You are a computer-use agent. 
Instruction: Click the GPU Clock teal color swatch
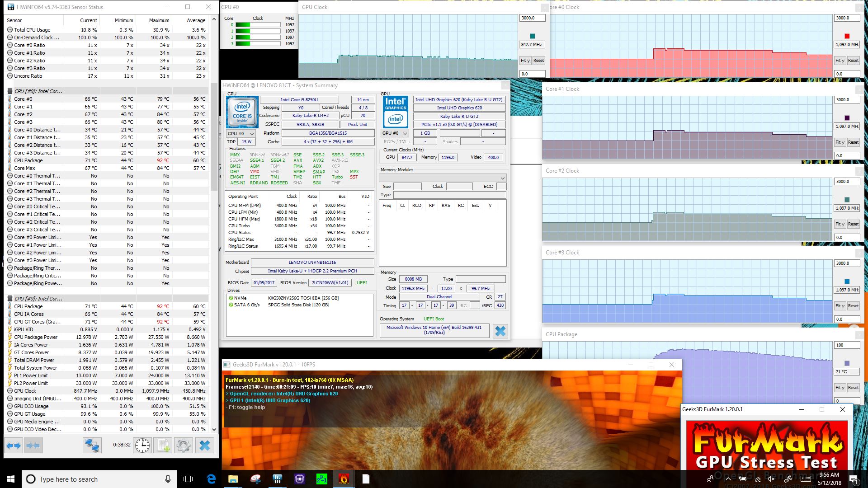[532, 36]
